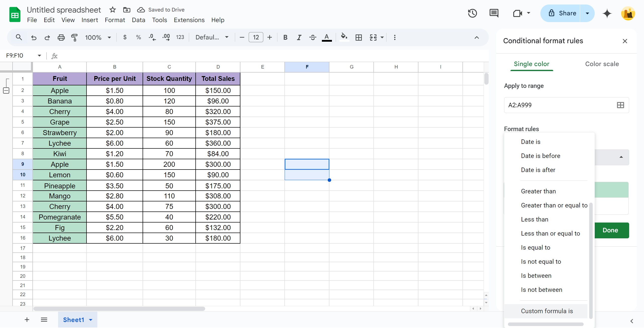The height and width of the screenshot is (328, 644).
Task: Click the move to folder icon
Action: click(126, 10)
